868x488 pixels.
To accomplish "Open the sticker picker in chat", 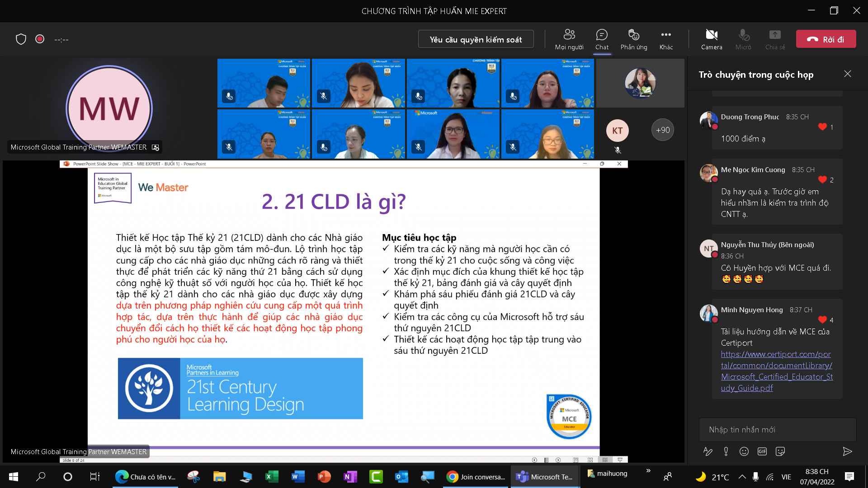I will (780, 451).
